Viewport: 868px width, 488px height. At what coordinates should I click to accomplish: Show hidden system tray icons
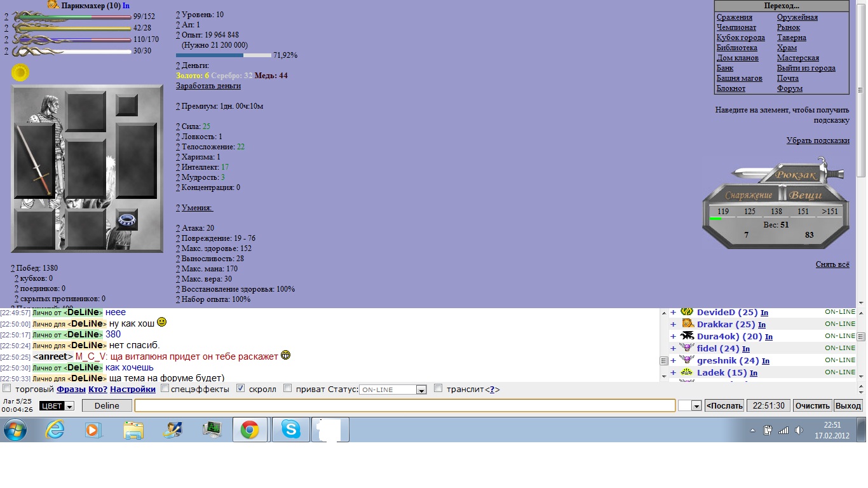(x=752, y=430)
